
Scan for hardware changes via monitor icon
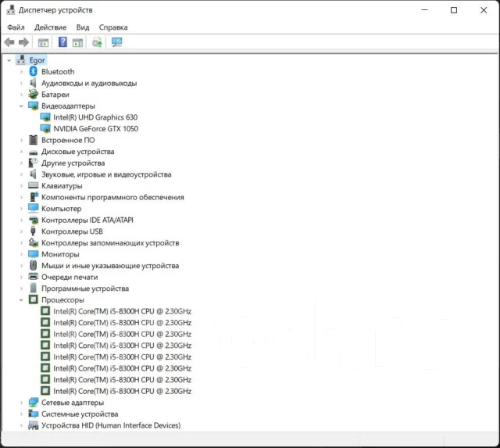point(116,42)
